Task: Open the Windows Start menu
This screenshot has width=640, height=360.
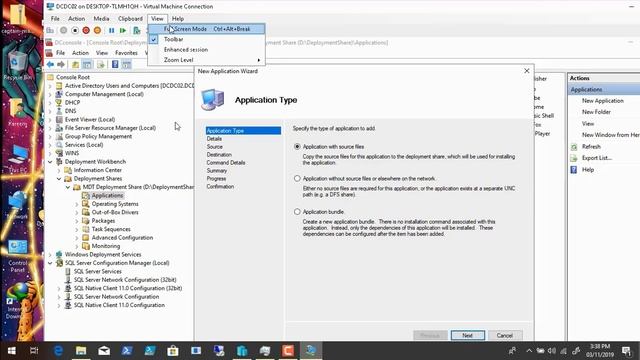Action: coord(11,351)
